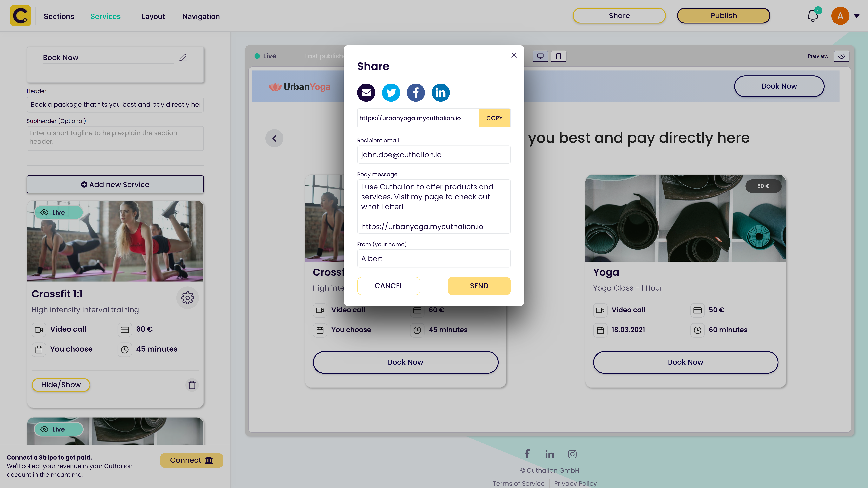Click the left chevron carousel arrow
Viewport: 868px width, 488px height.
(x=274, y=138)
